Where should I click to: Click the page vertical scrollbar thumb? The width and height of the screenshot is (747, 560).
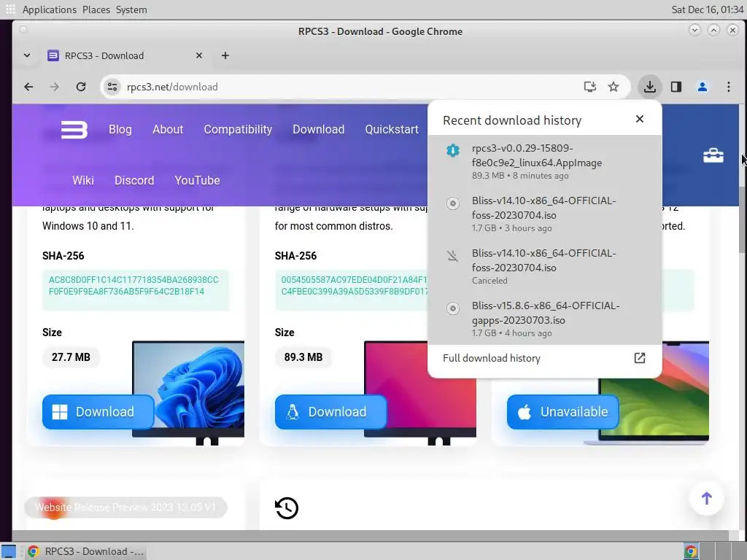(743, 220)
